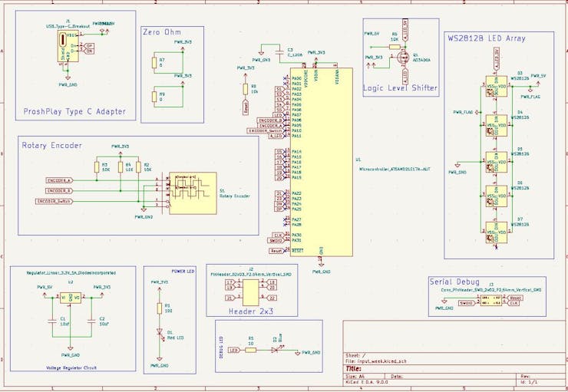This screenshot has height=392, width=568.
Task: Select the D3 WS2812B LED symbol
Action: 493,87
